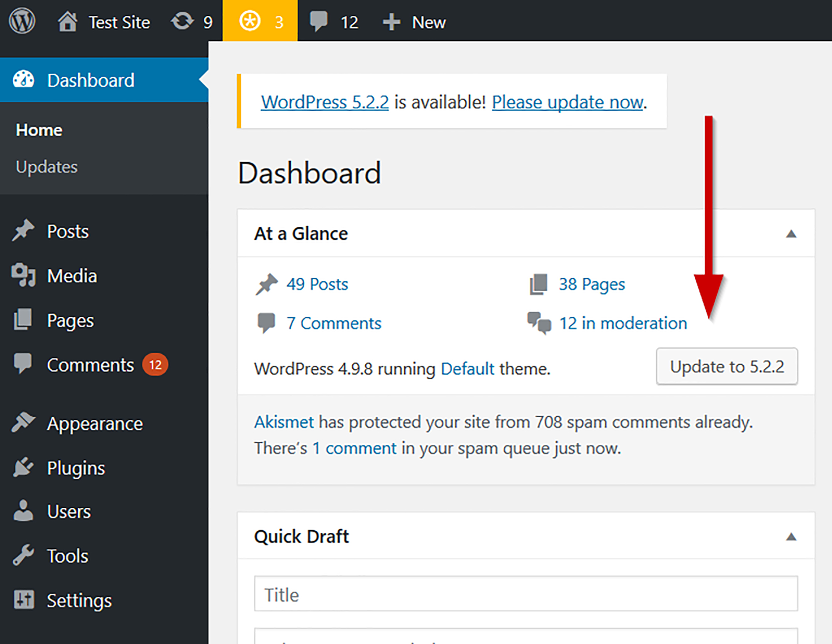The image size is (832, 644).
Task: Click the Please update now link
Action: click(568, 102)
